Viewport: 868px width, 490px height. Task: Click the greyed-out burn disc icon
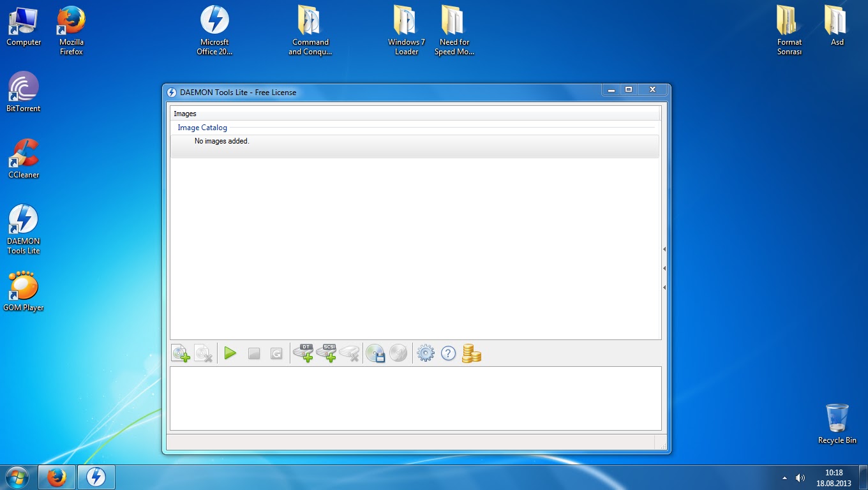(x=398, y=353)
